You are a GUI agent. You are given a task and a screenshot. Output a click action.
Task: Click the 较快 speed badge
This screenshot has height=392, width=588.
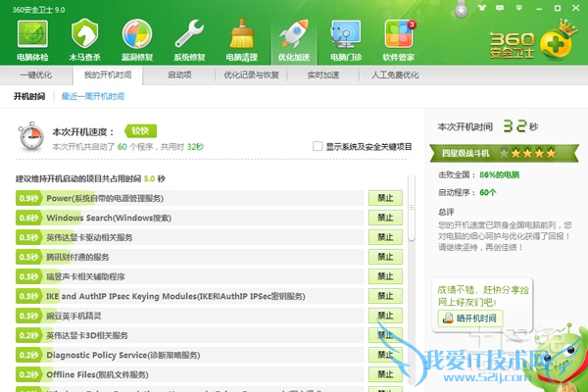(140, 131)
